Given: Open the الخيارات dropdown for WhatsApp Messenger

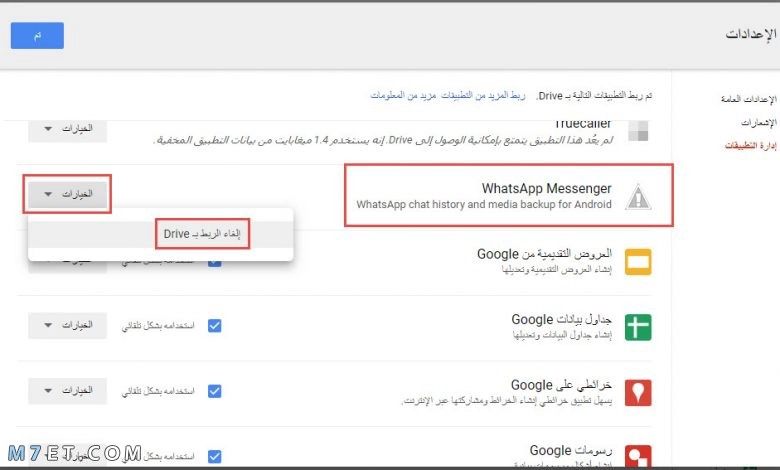Looking at the screenshot, I should click(x=68, y=194).
